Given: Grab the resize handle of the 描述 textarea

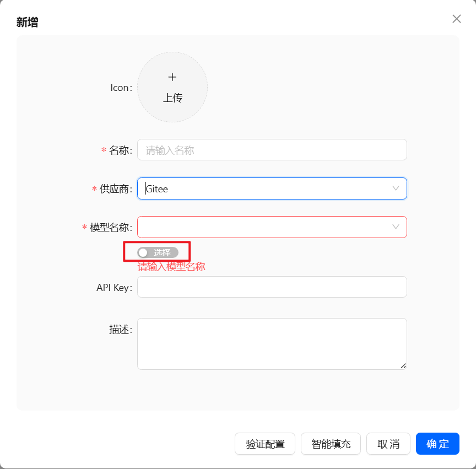Looking at the screenshot, I should [x=403, y=365].
